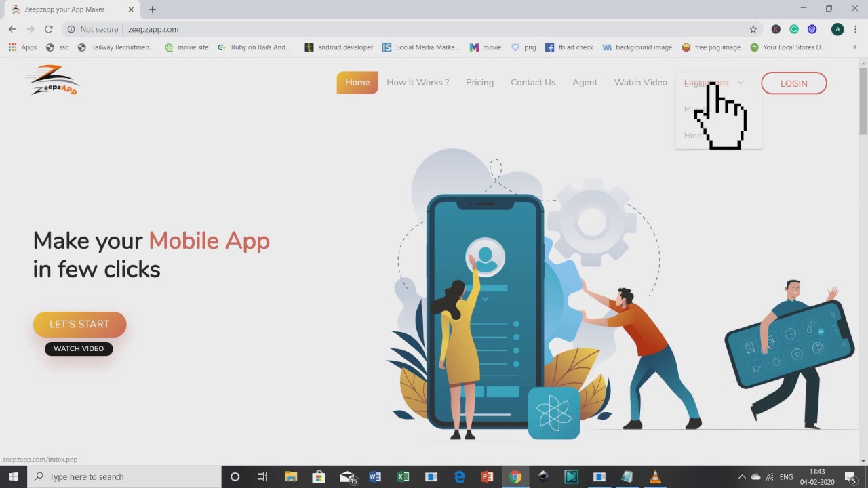Screen dimensions: 868x488
Task: Show more bookmarks with double chevron
Action: click(x=854, y=47)
